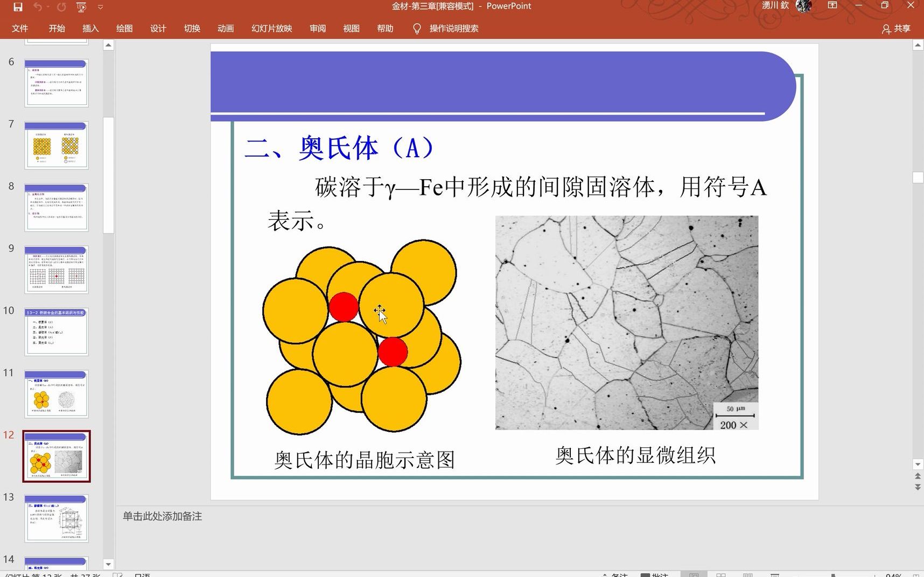The image size is (924, 577).
Task: Select slide 9 thumbnail with lattice diagrams
Action: pos(57,270)
